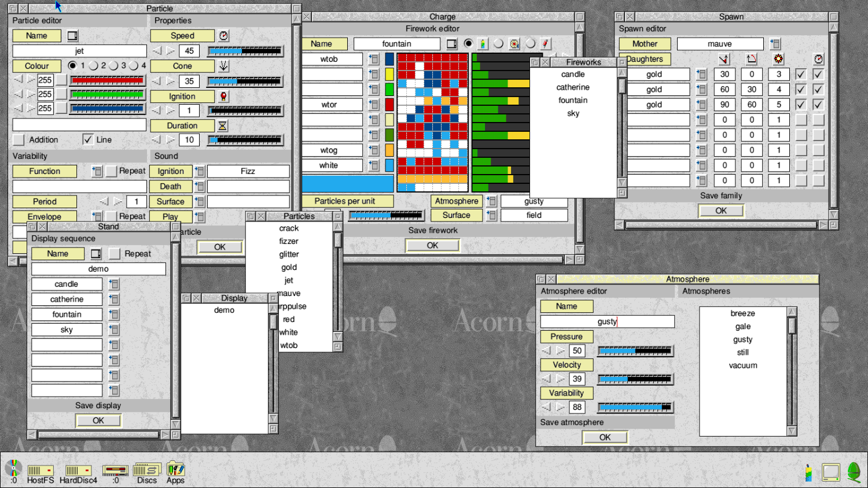The image size is (868, 488).
Task: Open Ignition sound picker in Particle window
Action: click(200, 171)
